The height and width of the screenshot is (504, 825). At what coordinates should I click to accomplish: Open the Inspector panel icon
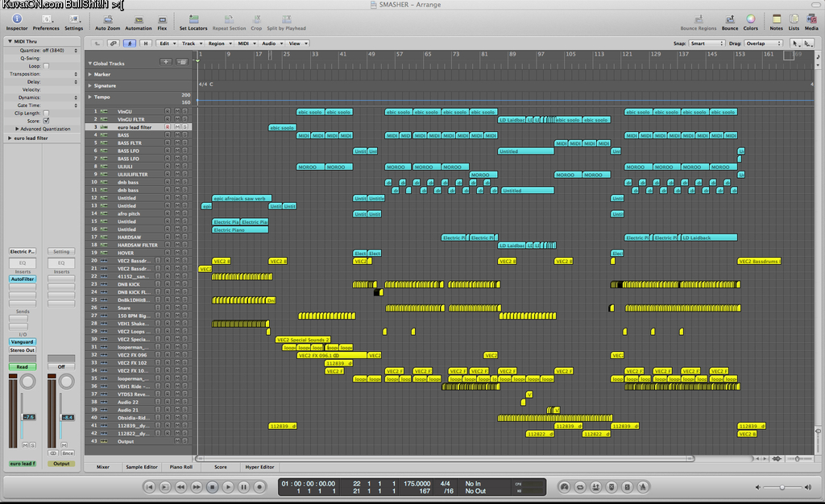pyautogui.click(x=16, y=19)
